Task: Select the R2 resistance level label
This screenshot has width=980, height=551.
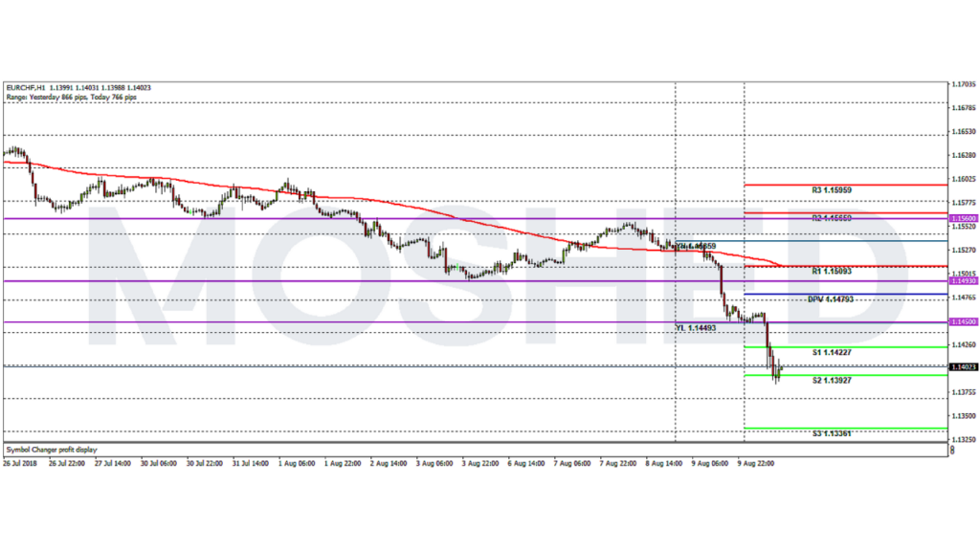Action: (832, 219)
